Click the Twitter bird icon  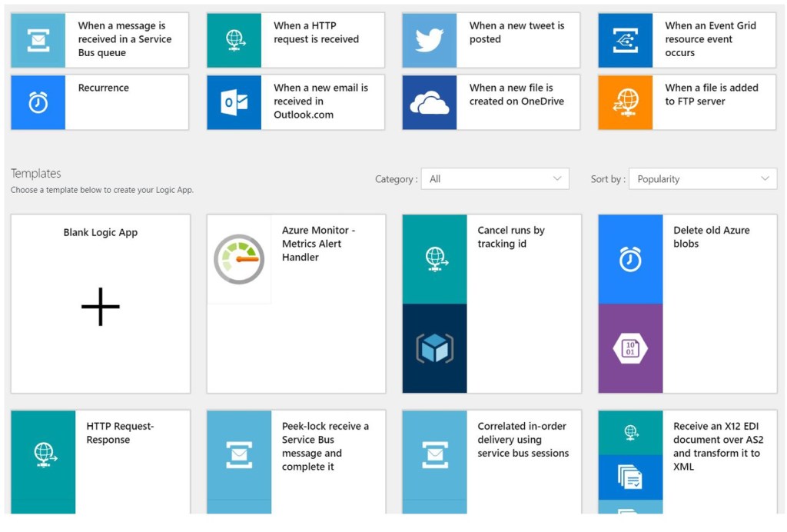(430, 40)
